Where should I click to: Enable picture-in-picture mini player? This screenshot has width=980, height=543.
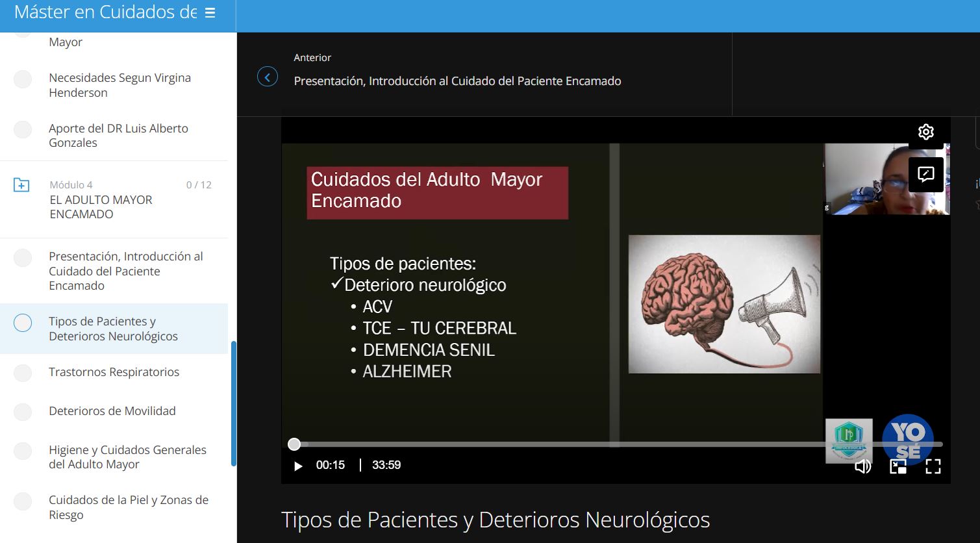click(x=898, y=466)
